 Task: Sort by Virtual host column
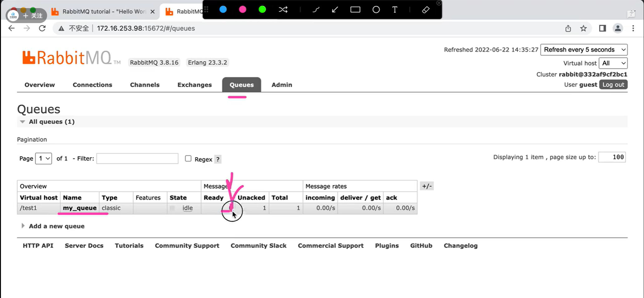pos(39,198)
